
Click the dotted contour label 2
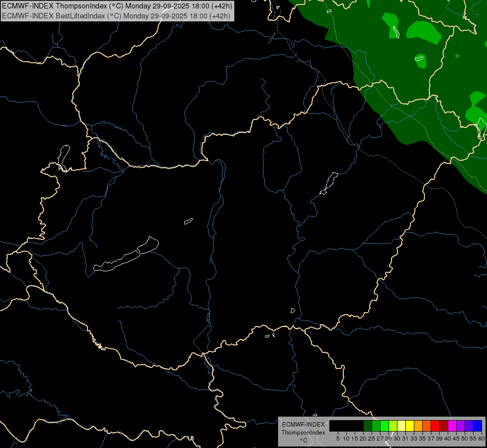(x=329, y=11)
